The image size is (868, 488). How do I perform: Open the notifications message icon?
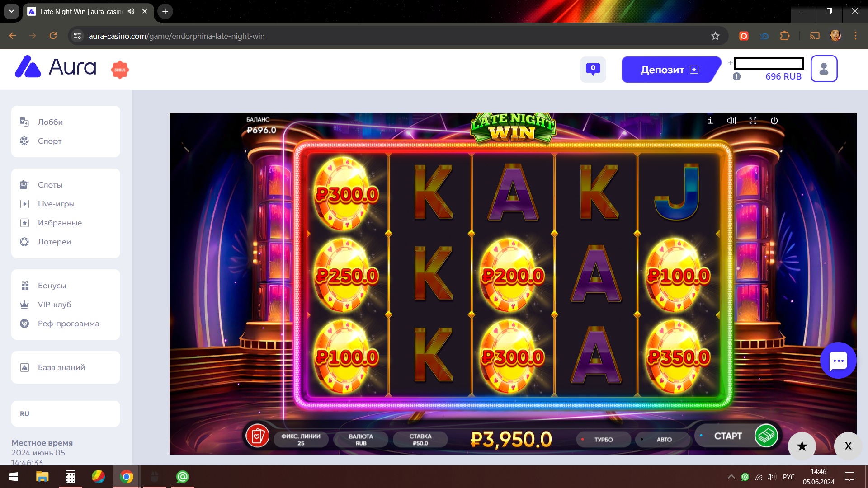tap(593, 69)
